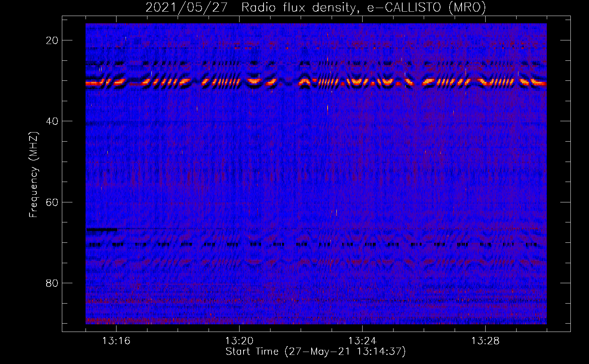Click the '60' frequency tick label
589x364 pixels.
(x=52, y=202)
